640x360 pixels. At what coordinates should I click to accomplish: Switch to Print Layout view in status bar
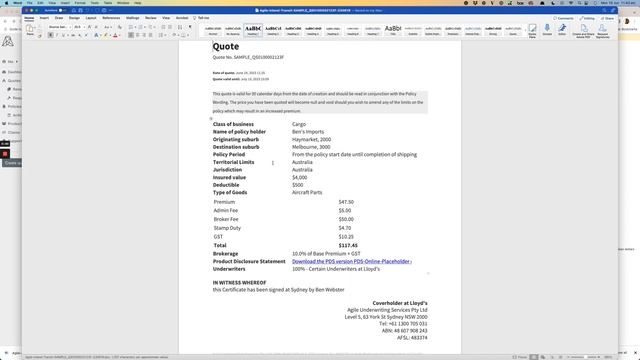533,357
